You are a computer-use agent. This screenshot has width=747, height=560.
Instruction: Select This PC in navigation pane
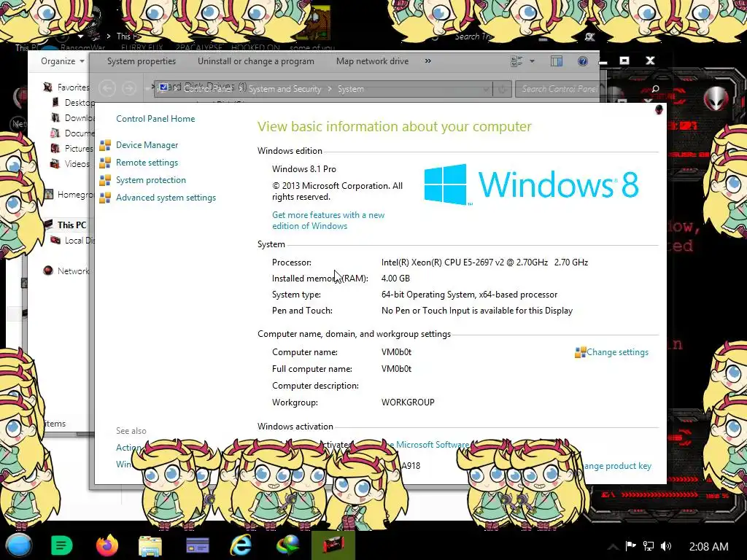[71, 225]
